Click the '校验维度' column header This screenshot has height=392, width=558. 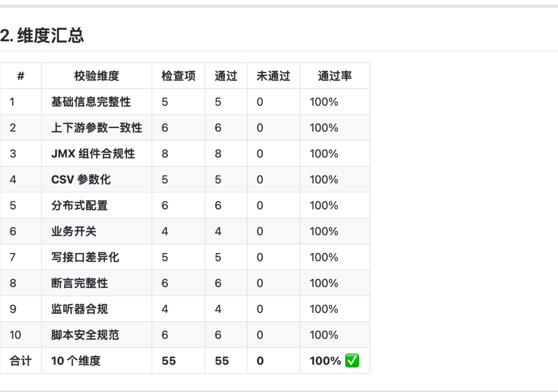click(97, 76)
